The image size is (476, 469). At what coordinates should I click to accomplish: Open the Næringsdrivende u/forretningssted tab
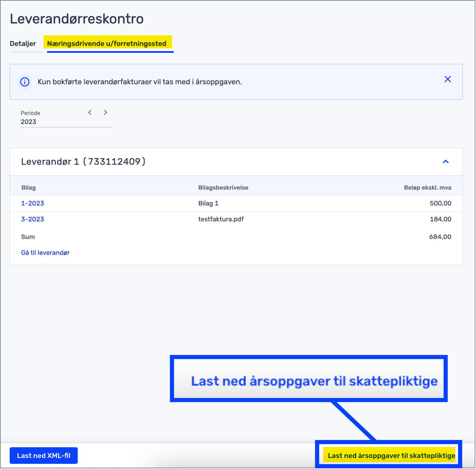[x=110, y=43]
